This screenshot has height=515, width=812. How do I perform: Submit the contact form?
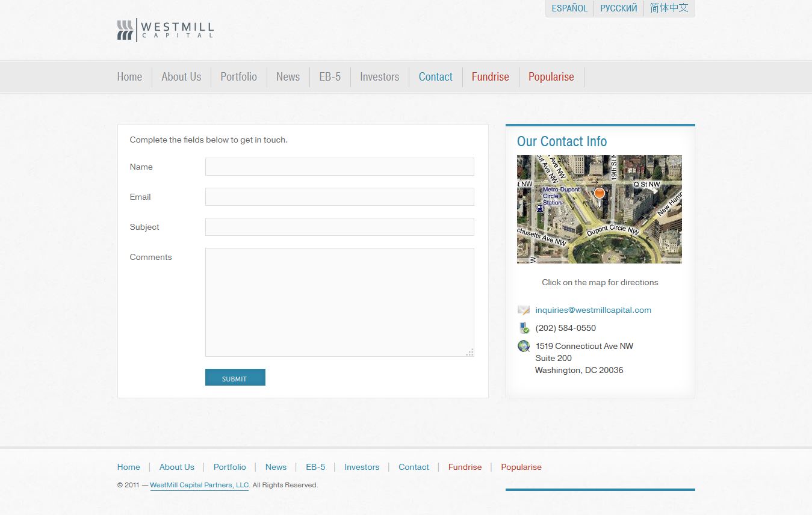click(235, 377)
